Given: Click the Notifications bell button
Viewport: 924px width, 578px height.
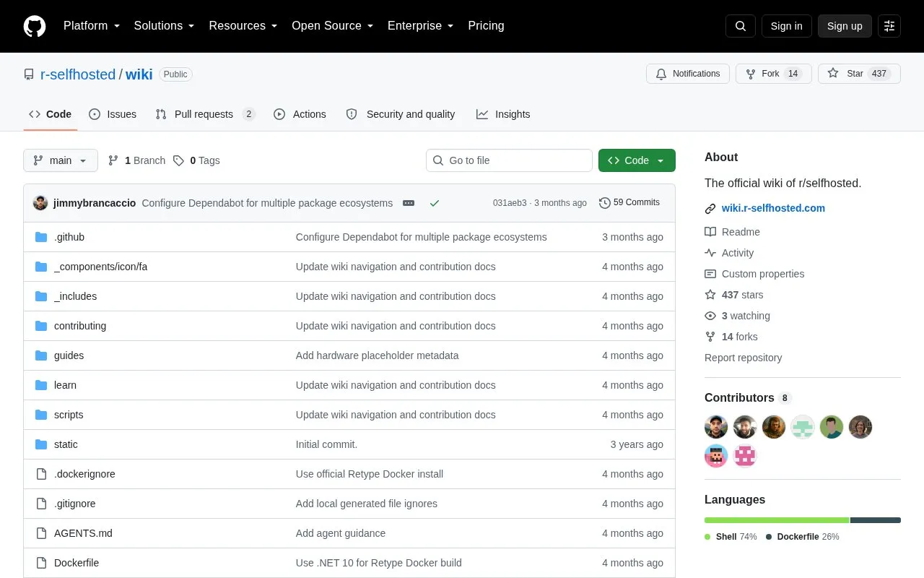Looking at the screenshot, I should tap(688, 74).
